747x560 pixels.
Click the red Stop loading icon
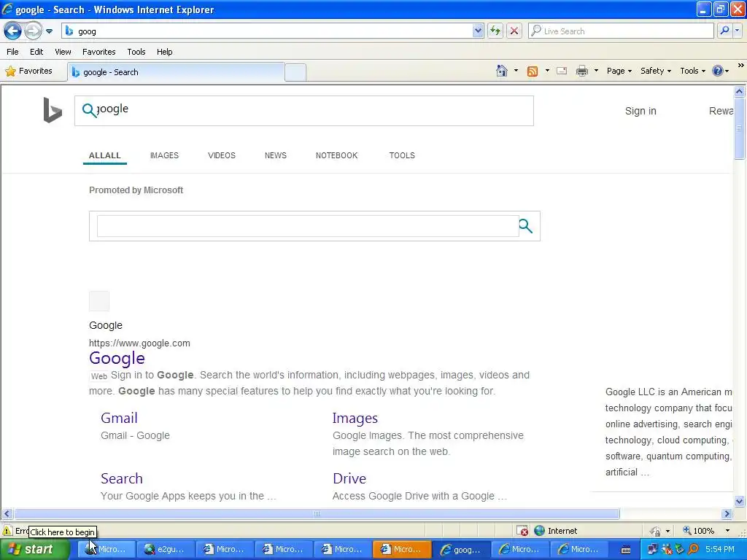pos(514,31)
